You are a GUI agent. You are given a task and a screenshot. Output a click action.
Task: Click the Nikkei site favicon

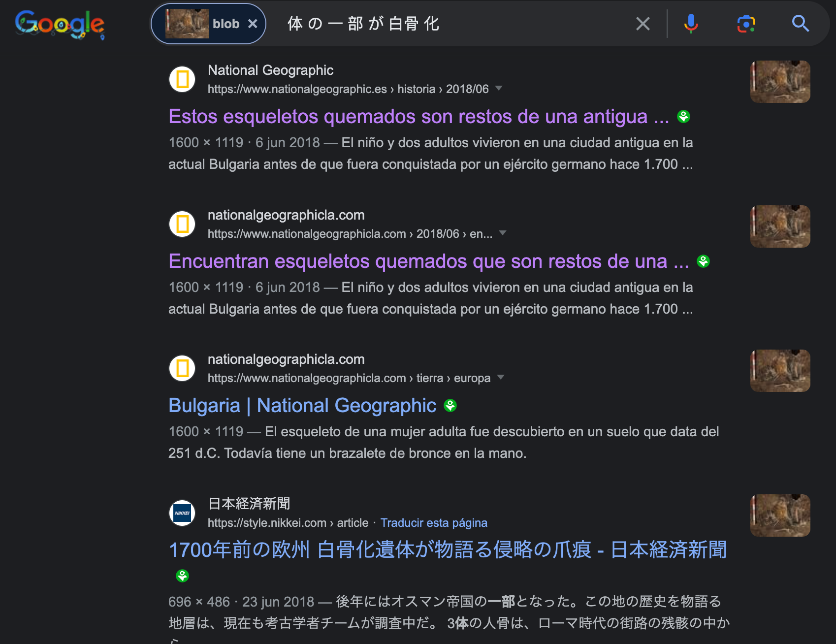pyautogui.click(x=183, y=513)
